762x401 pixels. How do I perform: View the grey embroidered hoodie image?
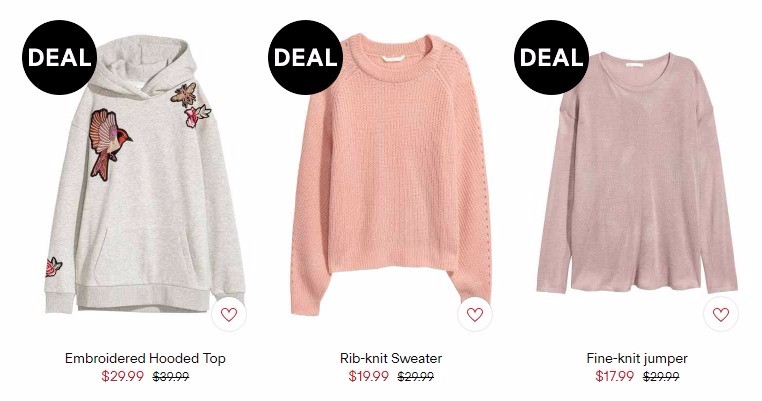pyautogui.click(x=145, y=175)
